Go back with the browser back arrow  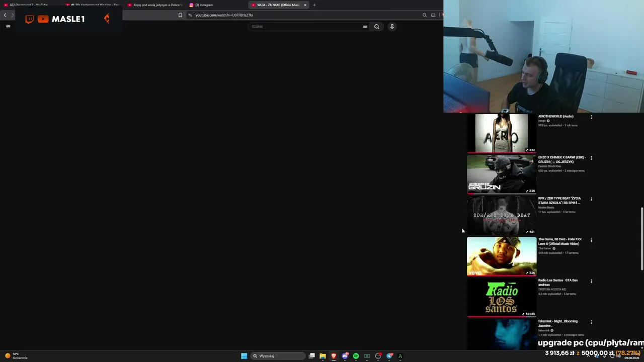click(x=5, y=15)
